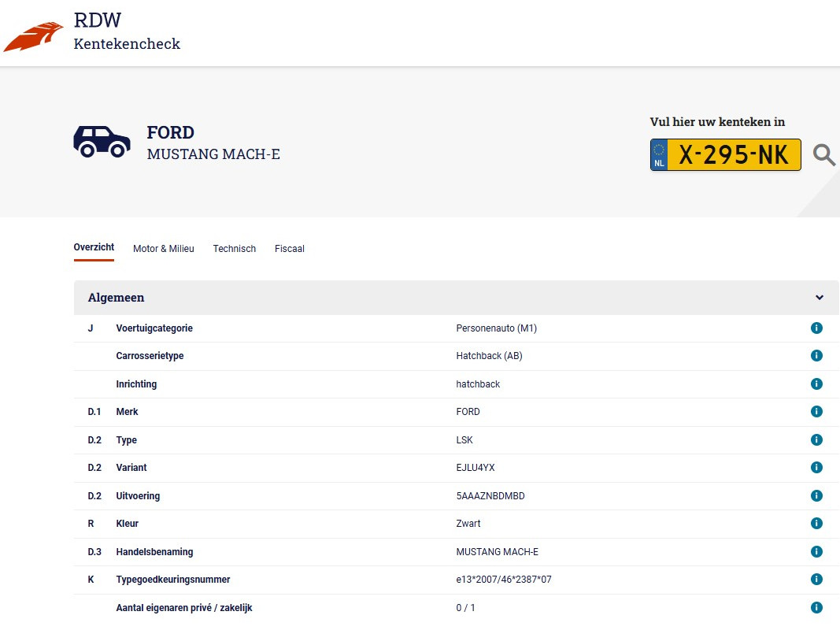The height and width of the screenshot is (630, 840).
Task: Click the license plate input X-295-NK
Action: coord(725,155)
